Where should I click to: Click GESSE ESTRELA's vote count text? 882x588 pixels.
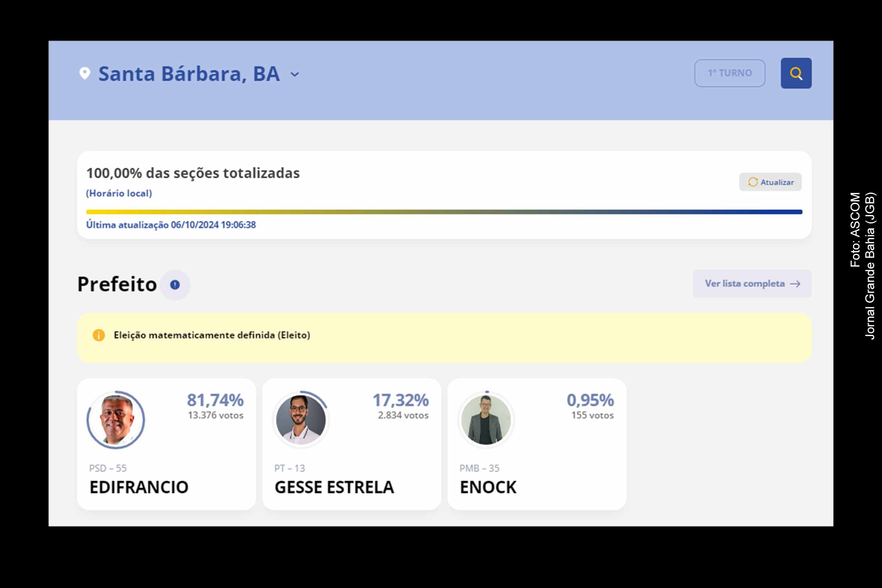click(x=403, y=415)
